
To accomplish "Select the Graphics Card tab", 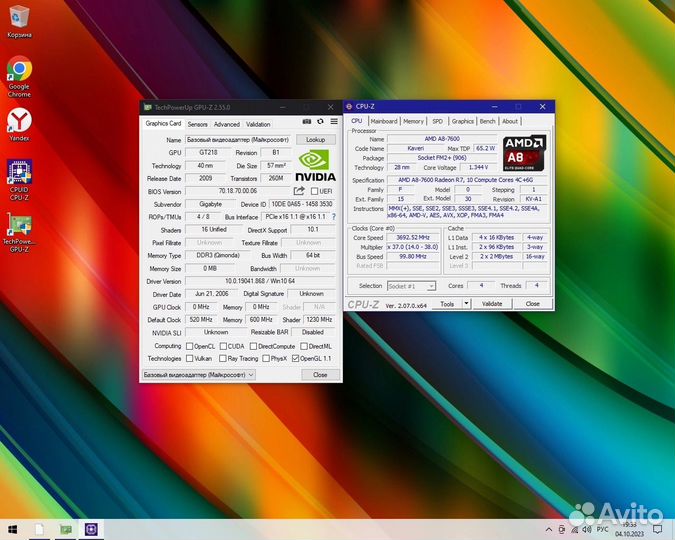I will [x=163, y=123].
